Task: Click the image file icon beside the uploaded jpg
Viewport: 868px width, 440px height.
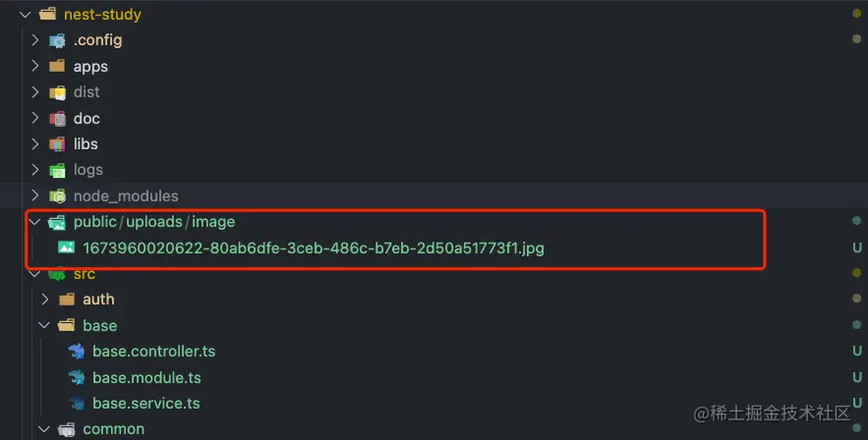Action: [67, 247]
